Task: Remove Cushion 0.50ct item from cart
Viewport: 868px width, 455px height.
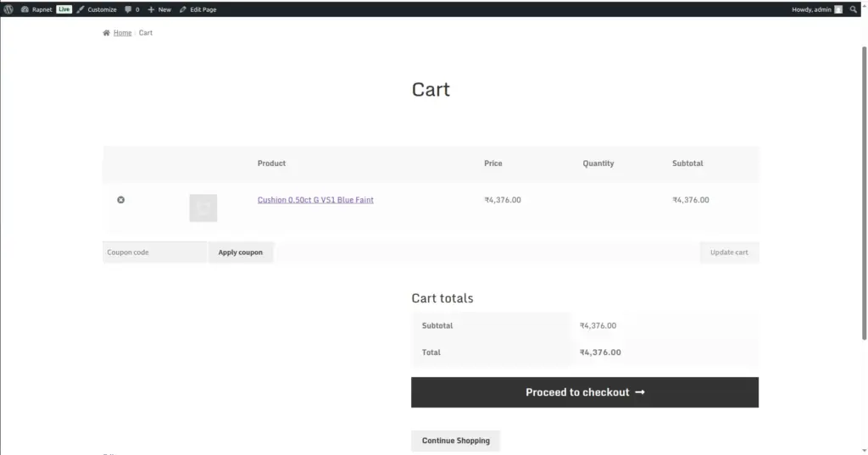Action: point(120,200)
